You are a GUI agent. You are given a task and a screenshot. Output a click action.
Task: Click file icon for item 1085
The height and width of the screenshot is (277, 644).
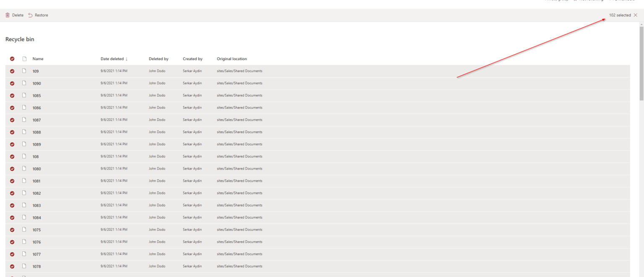tap(24, 95)
